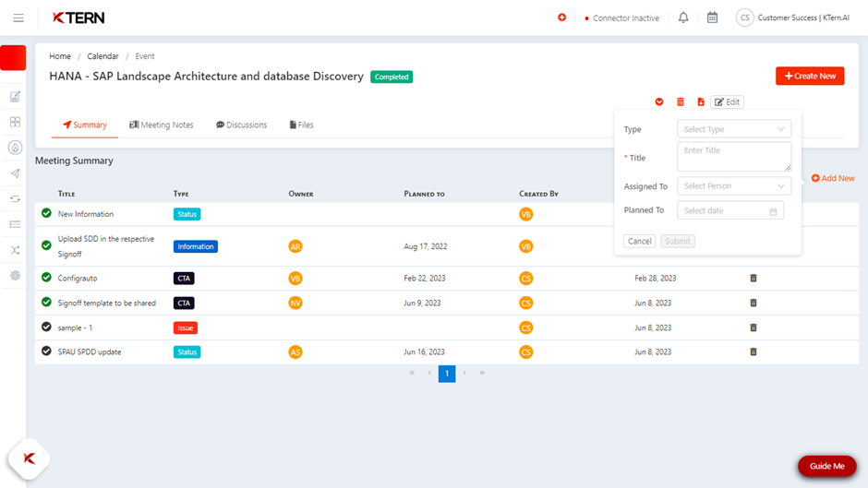This screenshot has height=488, width=868.
Task: Cancel the new item form
Action: coord(639,242)
